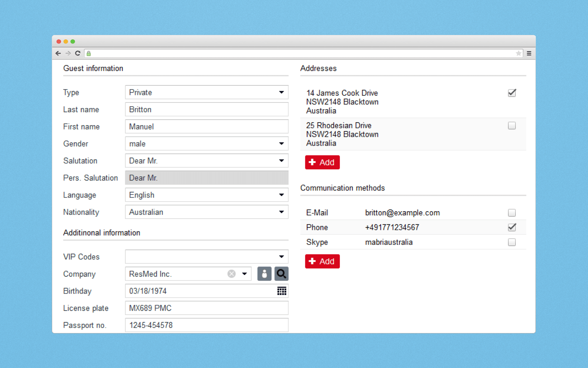
Task: Click the Additinonal information heading
Action: pyautogui.click(x=101, y=233)
